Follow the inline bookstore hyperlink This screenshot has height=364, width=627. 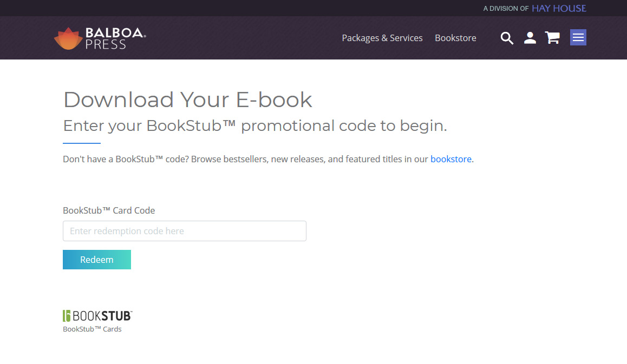point(450,159)
